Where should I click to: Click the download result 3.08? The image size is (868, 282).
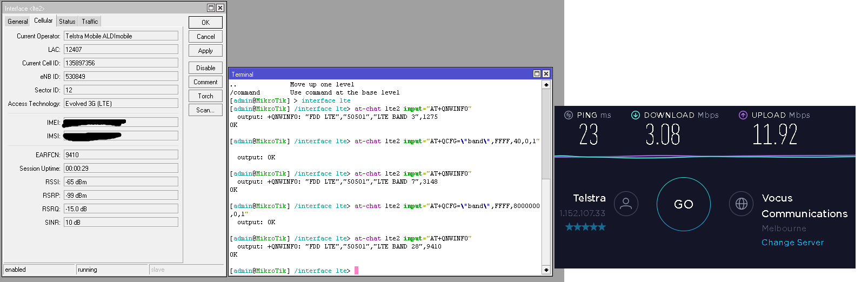[663, 135]
